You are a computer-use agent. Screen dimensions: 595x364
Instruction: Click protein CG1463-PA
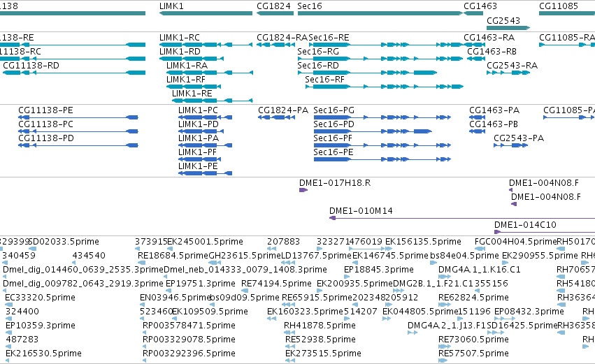click(494, 110)
